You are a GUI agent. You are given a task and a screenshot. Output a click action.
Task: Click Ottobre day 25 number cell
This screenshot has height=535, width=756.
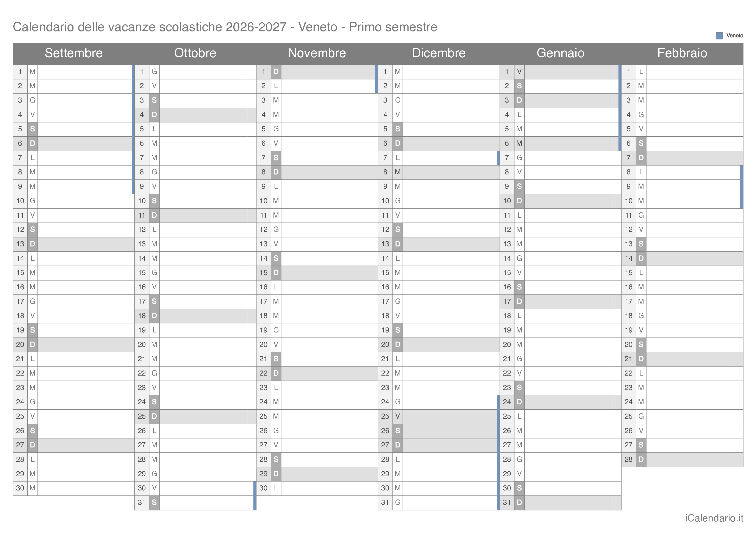142,416
